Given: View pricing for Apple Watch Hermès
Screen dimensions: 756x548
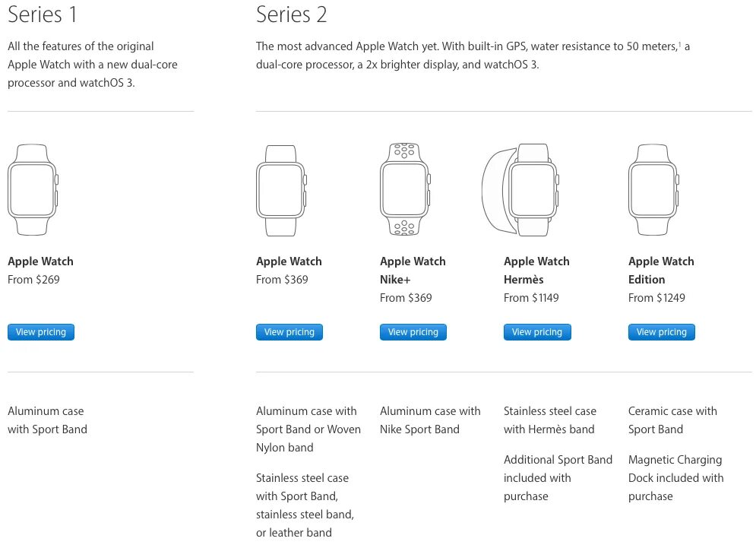Looking at the screenshot, I should coord(537,332).
